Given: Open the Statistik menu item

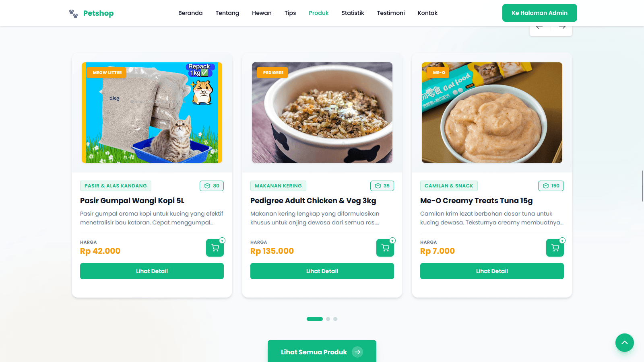Looking at the screenshot, I should point(353,13).
